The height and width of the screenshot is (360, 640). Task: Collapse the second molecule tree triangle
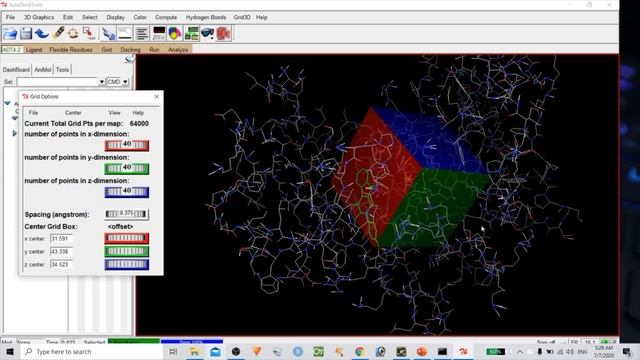coord(15,118)
